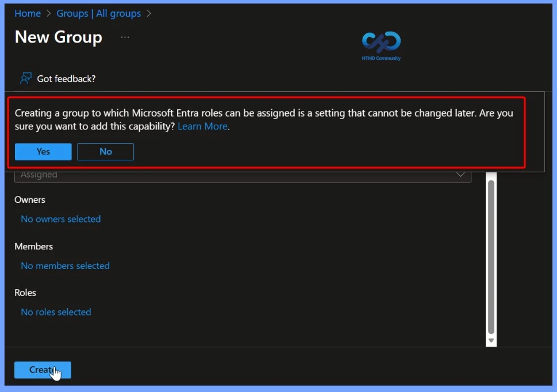Click the Got feedback? text
This screenshot has height=392, width=557.
66,79
